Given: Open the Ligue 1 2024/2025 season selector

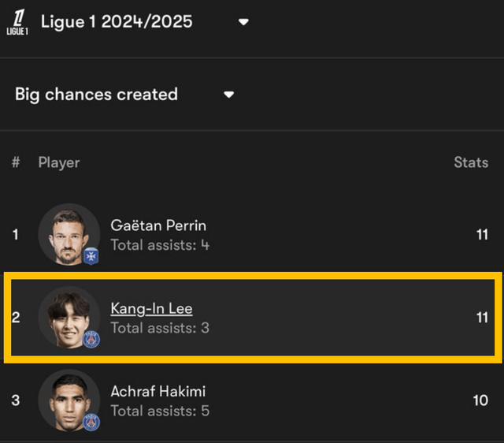Looking at the screenshot, I should (x=117, y=22).
